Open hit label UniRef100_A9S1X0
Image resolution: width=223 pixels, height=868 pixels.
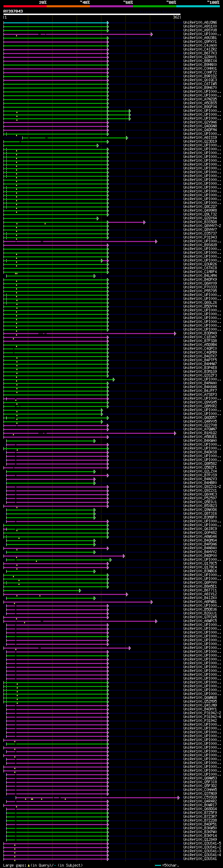200,27
